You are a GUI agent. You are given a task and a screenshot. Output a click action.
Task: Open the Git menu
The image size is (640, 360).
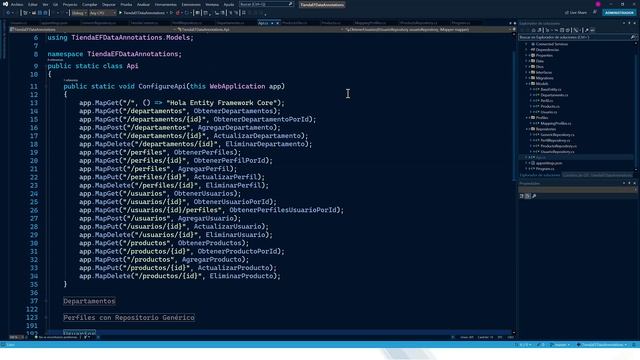56,4
